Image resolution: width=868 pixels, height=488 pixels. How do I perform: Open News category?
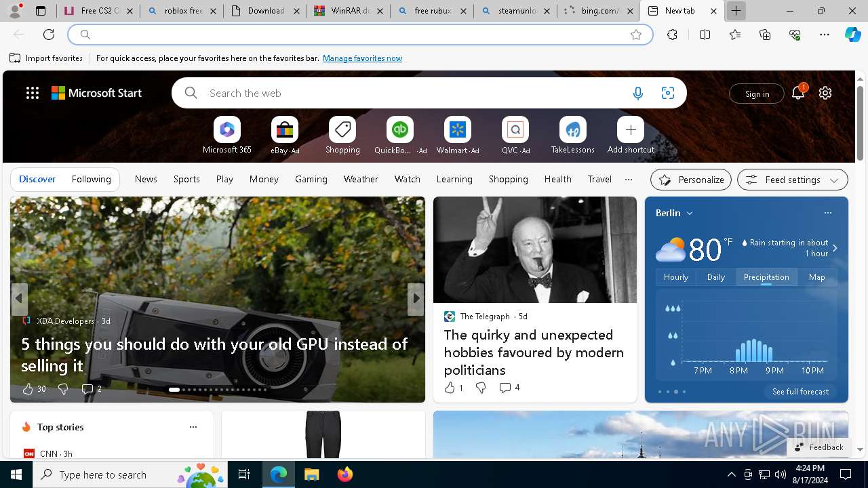[x=146, y=179]
